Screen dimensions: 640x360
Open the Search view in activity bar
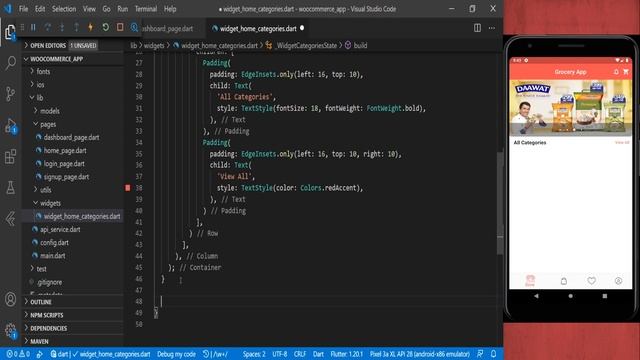[10, 62]
